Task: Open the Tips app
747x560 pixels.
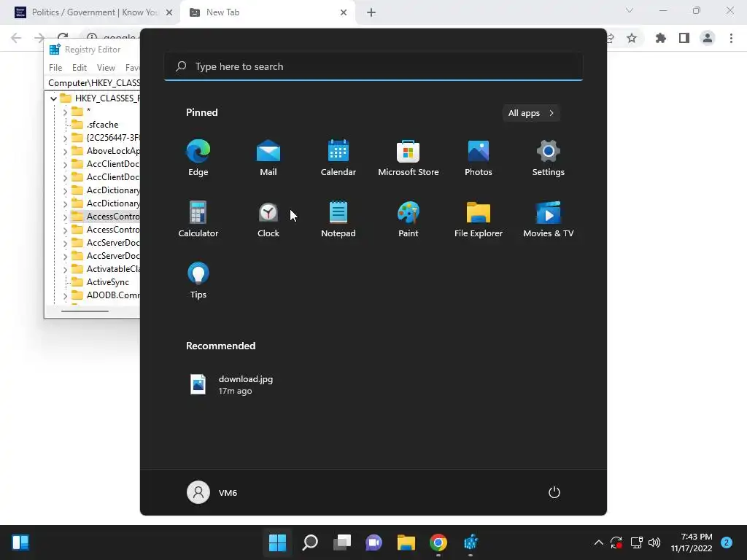Action: [198, 281]
